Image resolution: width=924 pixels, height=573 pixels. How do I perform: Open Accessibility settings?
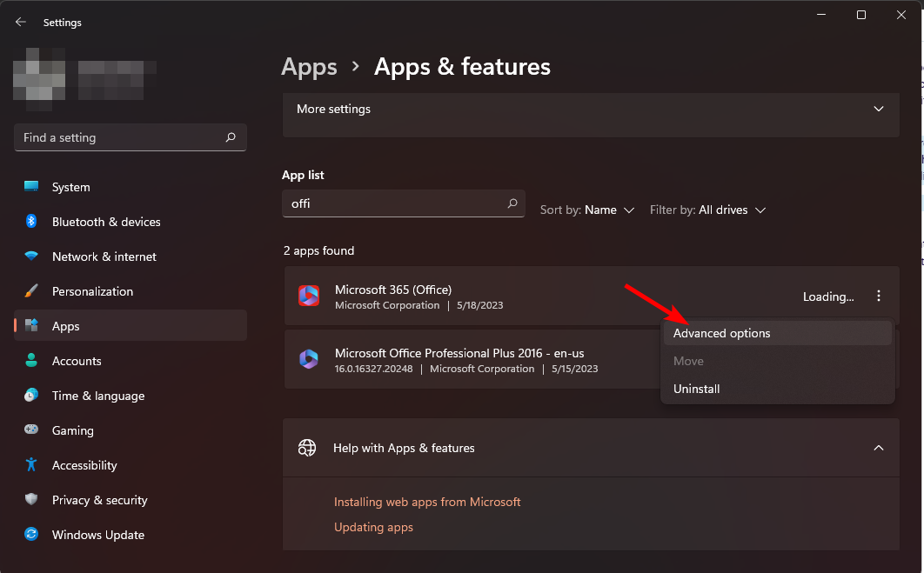131,464
